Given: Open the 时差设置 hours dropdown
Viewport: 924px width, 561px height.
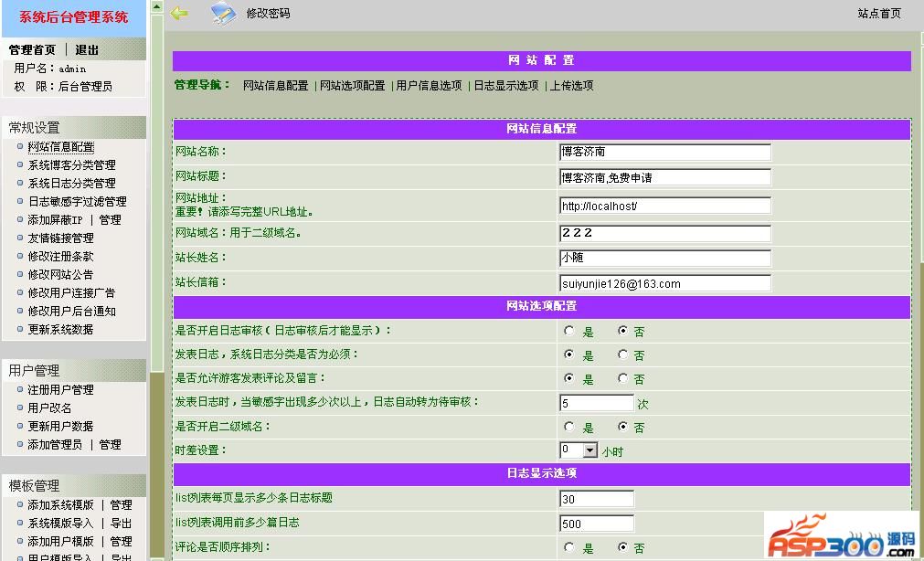Looking at the screenshot, I should click(589, 450).
